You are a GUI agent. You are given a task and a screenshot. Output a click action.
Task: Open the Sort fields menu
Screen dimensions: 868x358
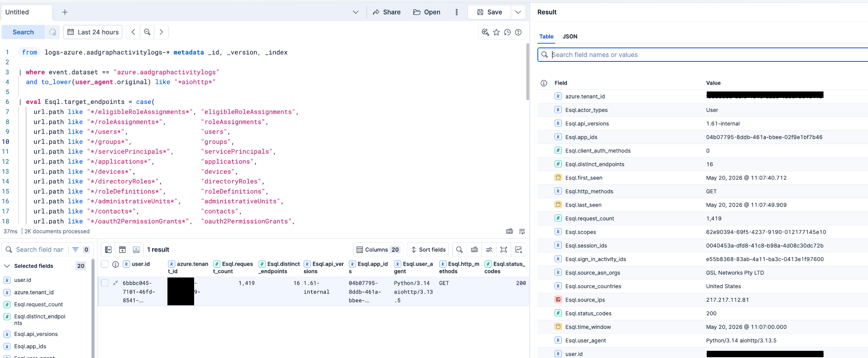[428, 250]
